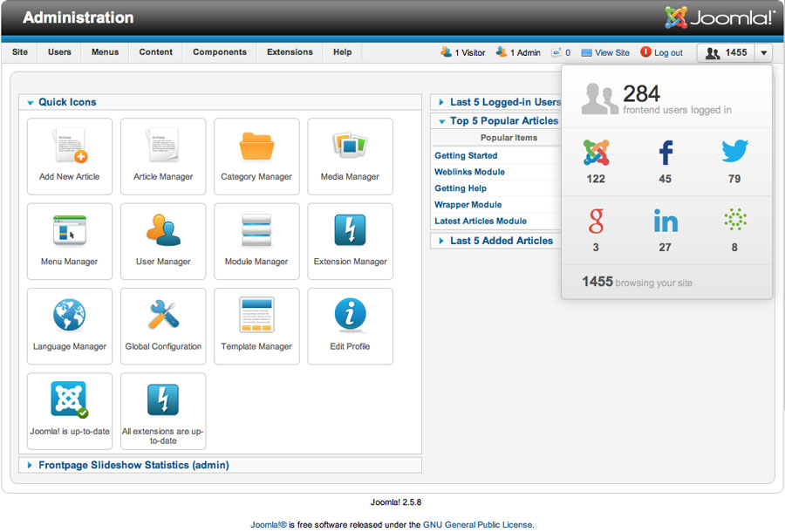
Task: Click the 284 frontend users logged in text
Action: [x=677, y=99]
